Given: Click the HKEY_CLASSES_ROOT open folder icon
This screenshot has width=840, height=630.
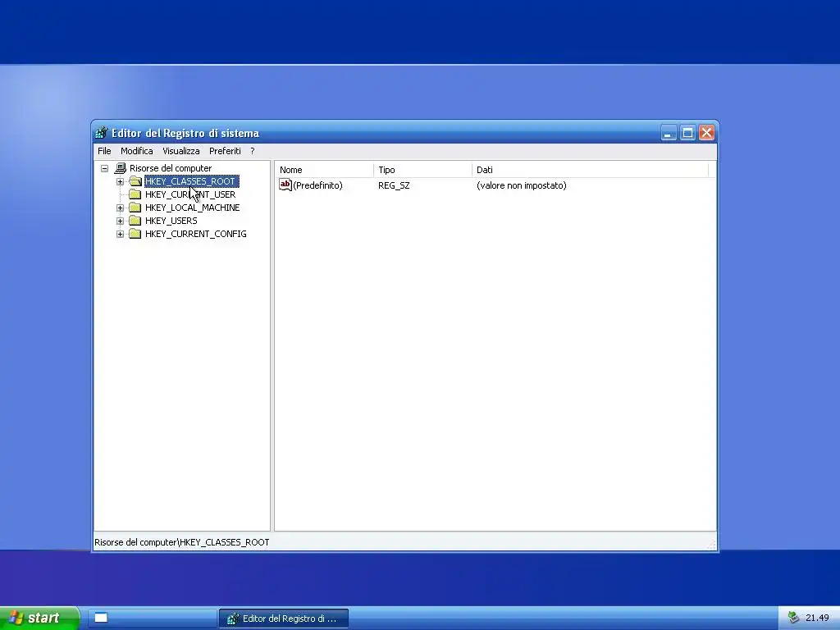Looking at the screenshot, I should [x=135, y=181].
